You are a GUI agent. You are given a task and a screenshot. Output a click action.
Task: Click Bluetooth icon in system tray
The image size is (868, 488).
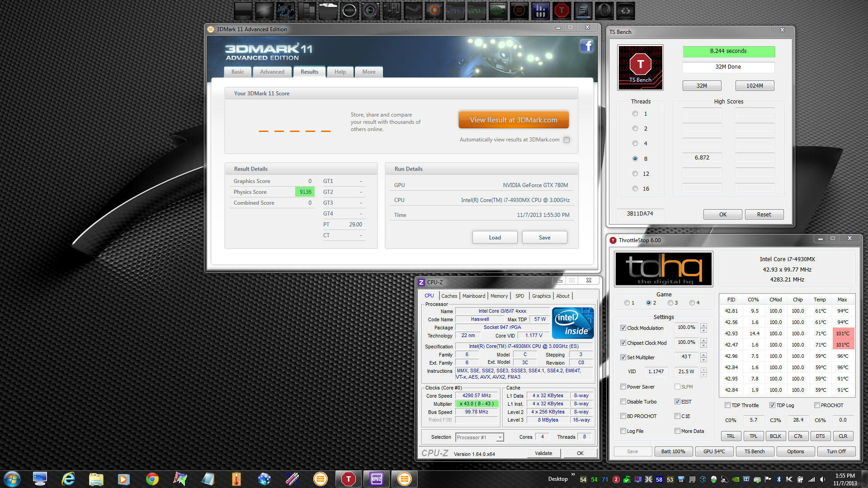click(x=779, y=479)
